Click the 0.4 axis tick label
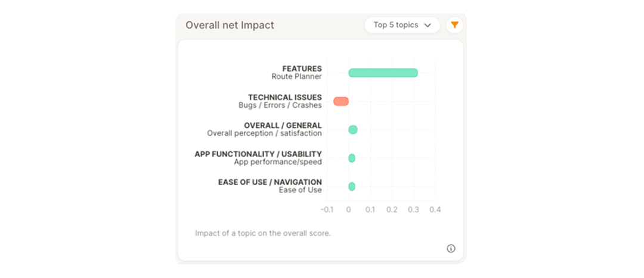 (435, 210)
